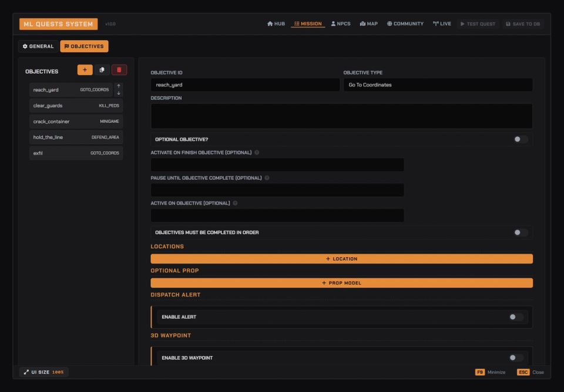
Task: Add a new location
Action: [342, 259]
